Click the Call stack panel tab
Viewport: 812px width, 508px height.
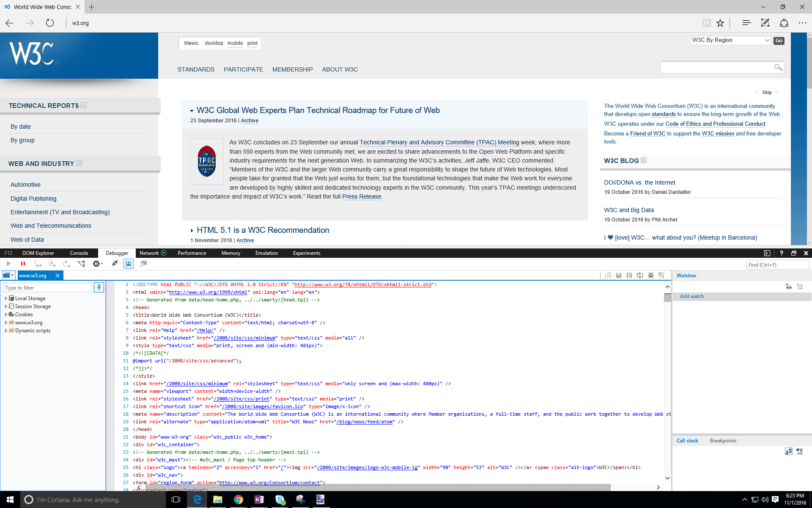coord(687,441)
